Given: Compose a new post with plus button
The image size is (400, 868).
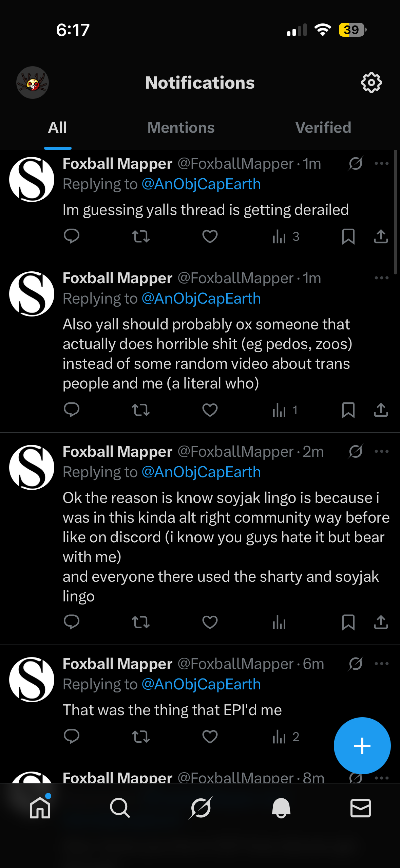Looking at the screenshot, I should pyautogui.click(x=362, y=746).
